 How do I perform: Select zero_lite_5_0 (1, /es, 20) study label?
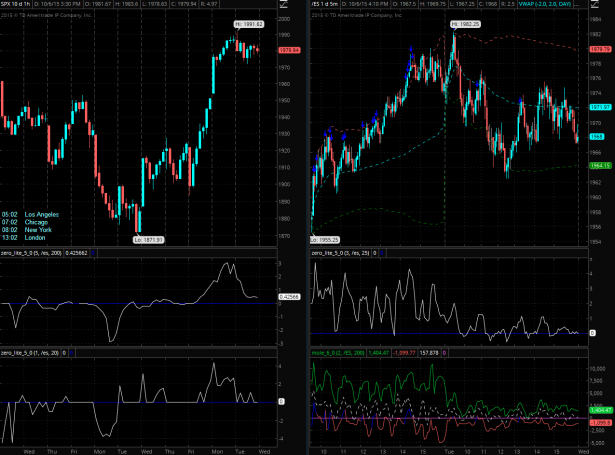(40, 354)
